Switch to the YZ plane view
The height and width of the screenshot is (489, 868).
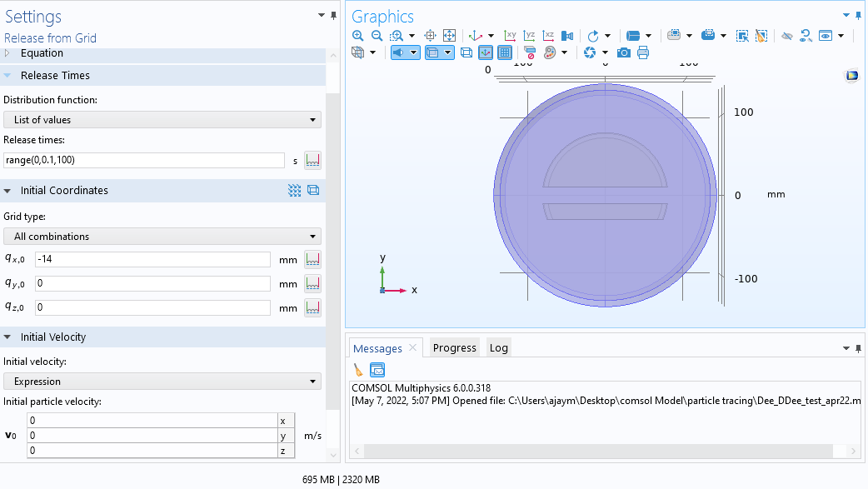pos(529,36)
